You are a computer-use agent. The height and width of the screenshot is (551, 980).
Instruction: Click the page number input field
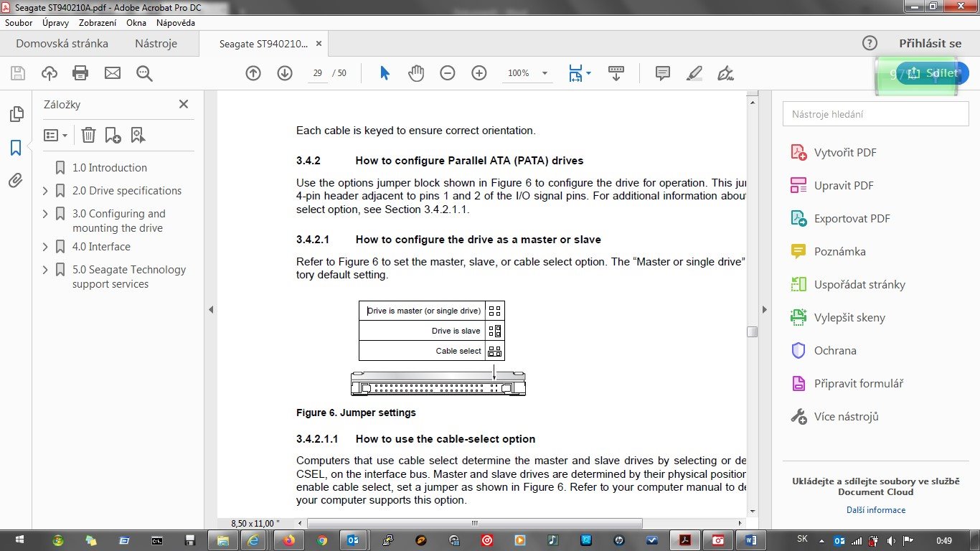click(x=318, y=73)
